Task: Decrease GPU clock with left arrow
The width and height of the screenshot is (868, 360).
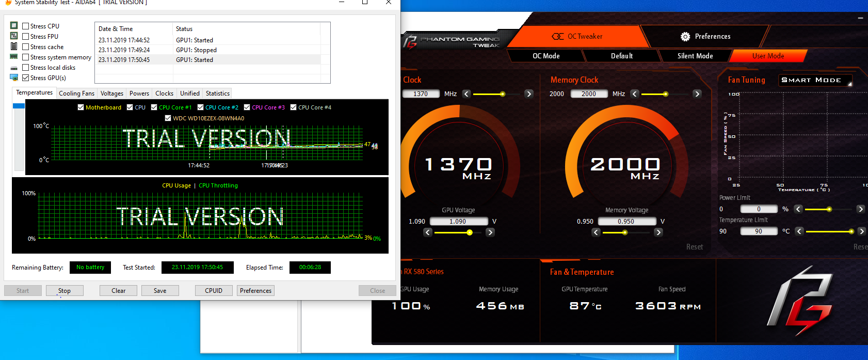Action: click(x=467, y=93)
